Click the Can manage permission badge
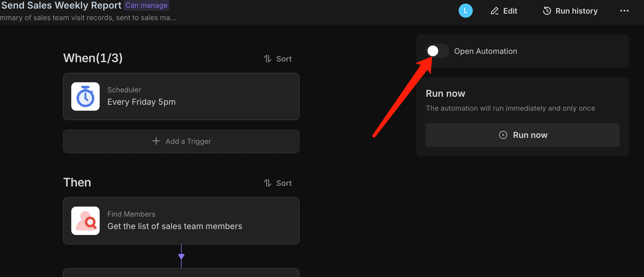Screen dimensions: 644x277 [146, 5]
